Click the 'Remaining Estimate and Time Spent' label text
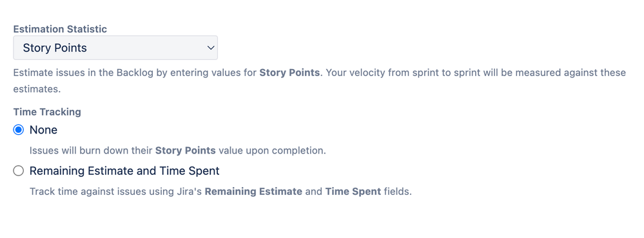Image resolution: width=644 pixels, height=238 pixels. click(x=124, y=171)
